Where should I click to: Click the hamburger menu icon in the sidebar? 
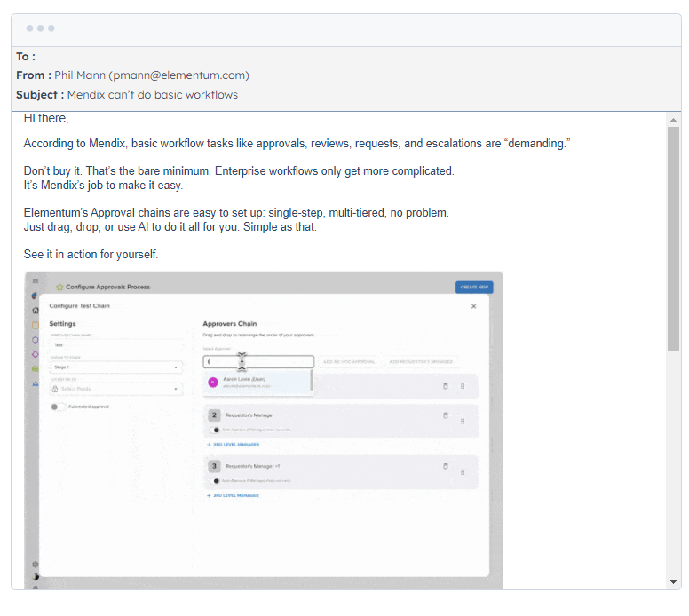coord(36,280)
